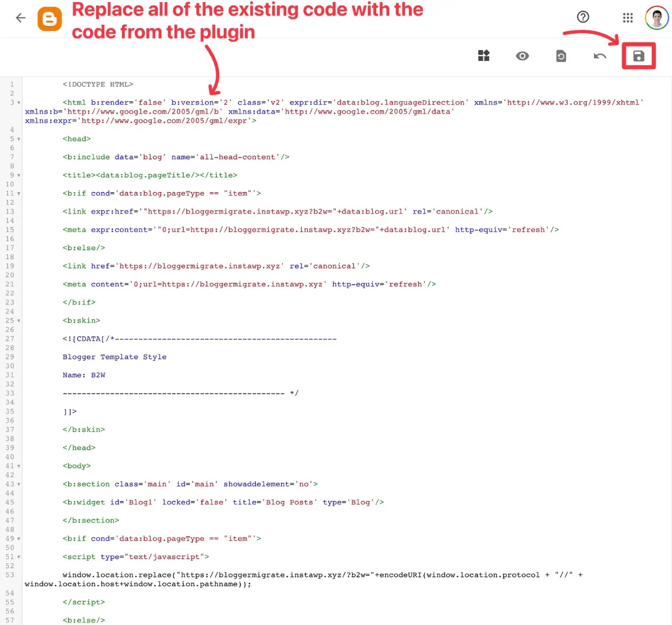This screenshot has width=672, height=625.
Task: Collapse the b:if fold on line 11
Action: point(19,194)
